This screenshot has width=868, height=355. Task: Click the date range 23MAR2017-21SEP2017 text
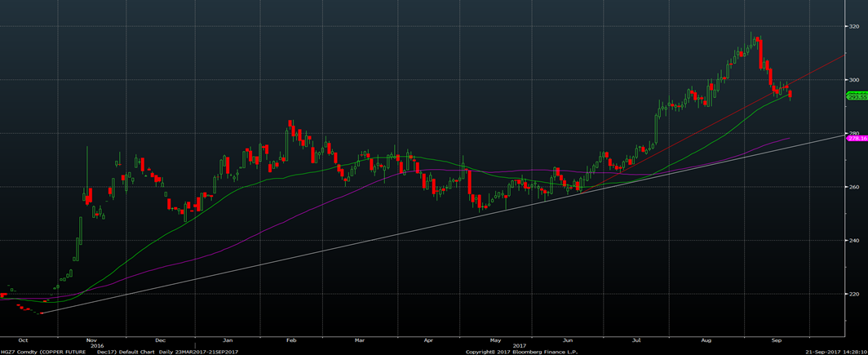point(211,351)
